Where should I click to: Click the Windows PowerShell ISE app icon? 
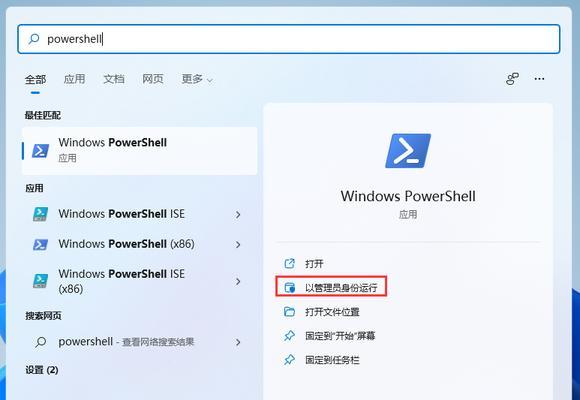[x=40, y=214]
